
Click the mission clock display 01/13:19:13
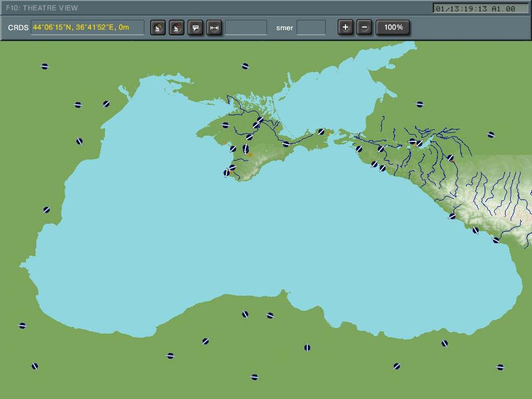[480, 8]
